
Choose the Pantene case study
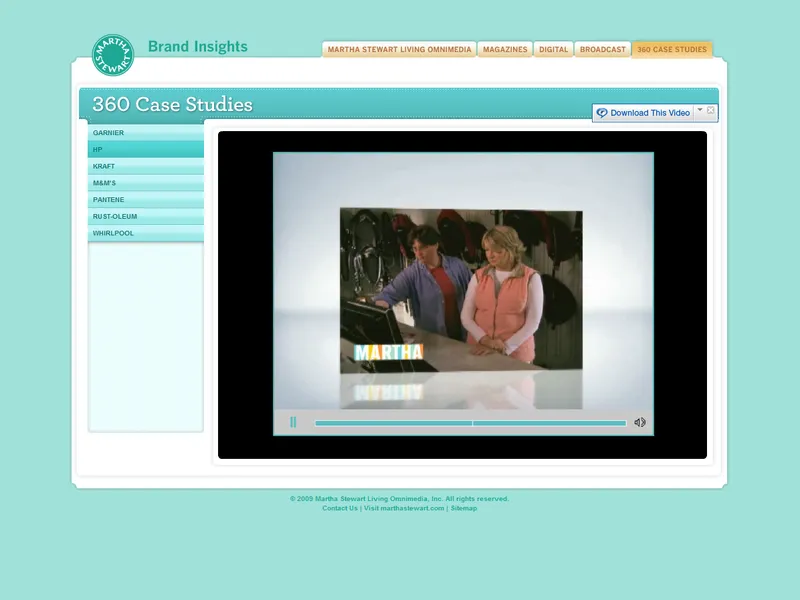pos(146,199)
